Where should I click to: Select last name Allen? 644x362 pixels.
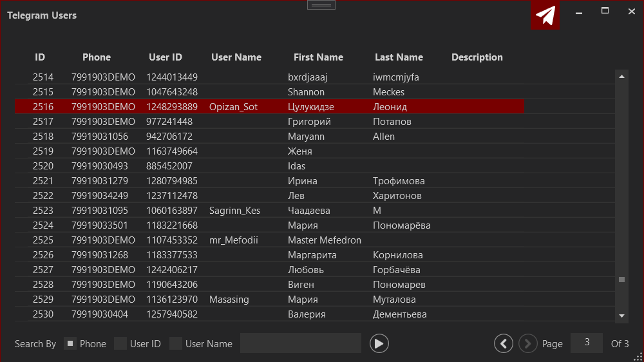[x=384, y=137]
